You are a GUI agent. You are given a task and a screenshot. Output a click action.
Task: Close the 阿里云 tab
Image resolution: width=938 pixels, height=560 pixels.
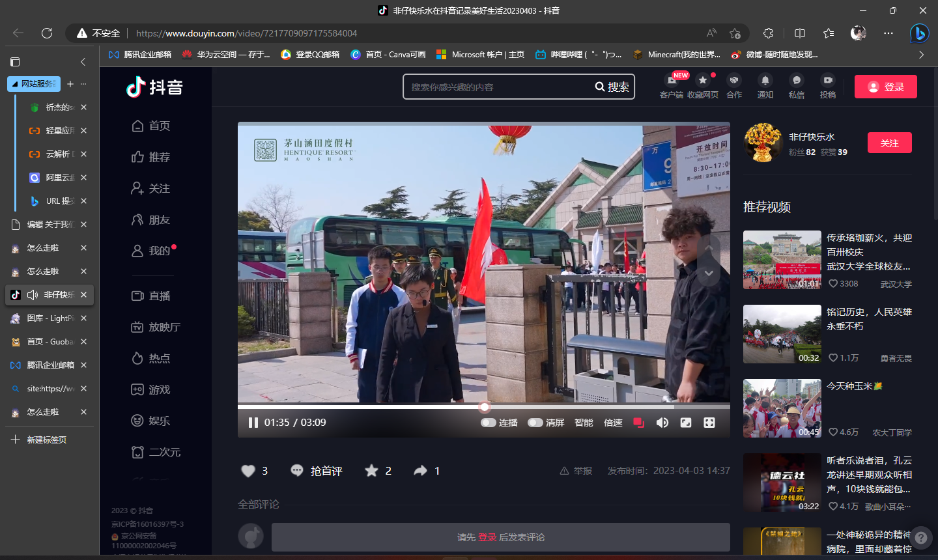pyautogui.click(x=83, y=178)
